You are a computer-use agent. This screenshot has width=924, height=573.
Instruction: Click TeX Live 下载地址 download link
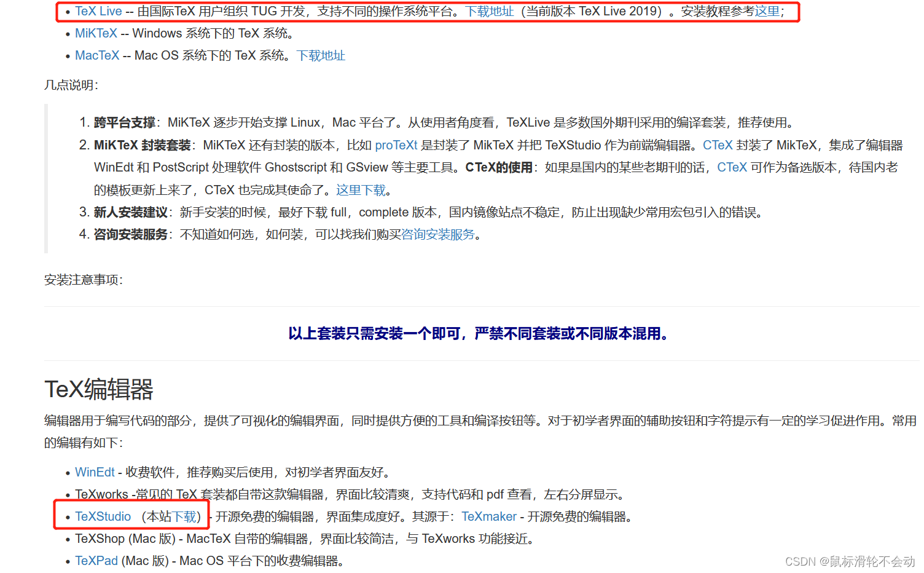coord(489,11)
